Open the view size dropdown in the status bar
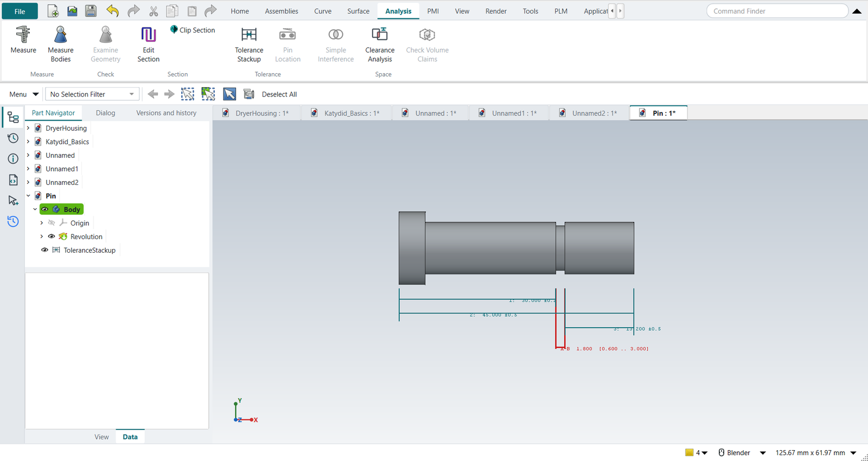Viewport: 868px width, 461px height. [x=853, y=453]
